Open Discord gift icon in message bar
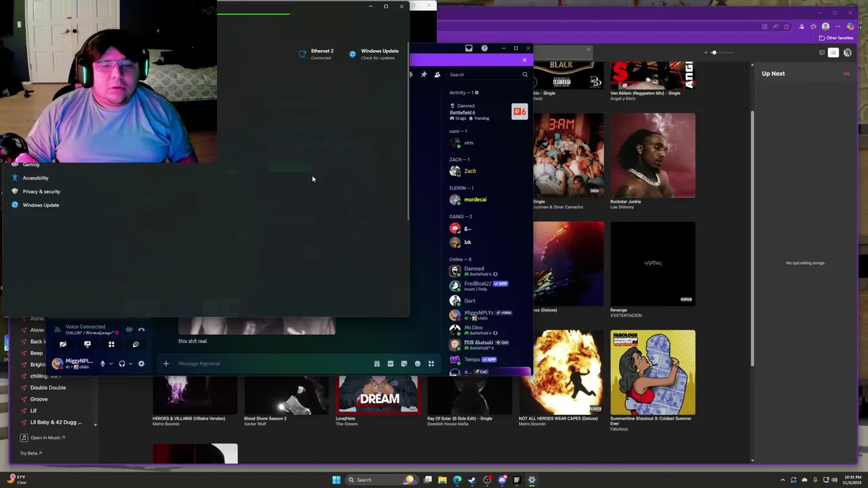 click(x=377, y=363)
